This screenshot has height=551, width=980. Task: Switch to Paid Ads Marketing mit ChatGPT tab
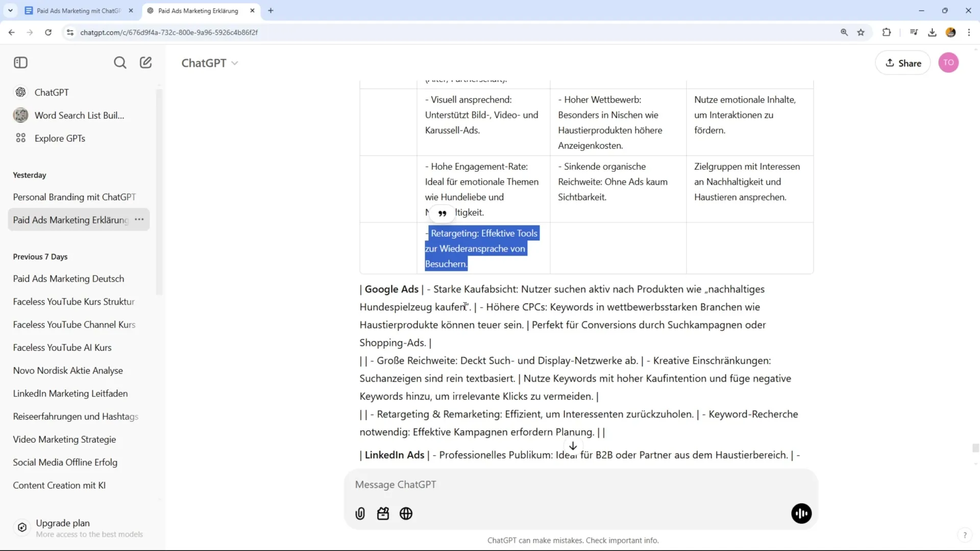point(78,11)
